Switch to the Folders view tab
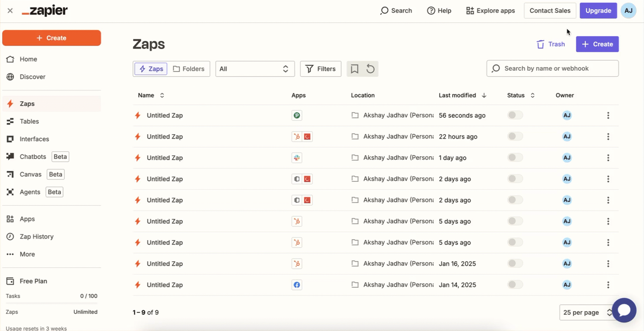 click(189, 69)
